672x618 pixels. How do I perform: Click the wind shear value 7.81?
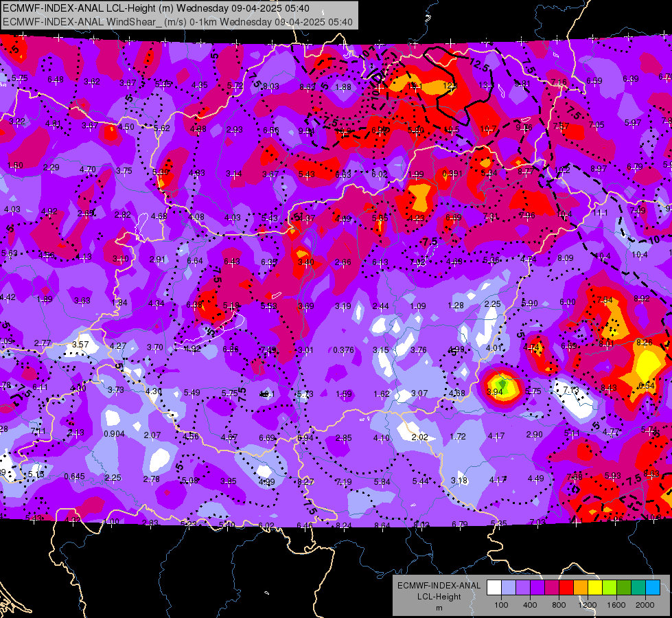click(x=491, y=216)
